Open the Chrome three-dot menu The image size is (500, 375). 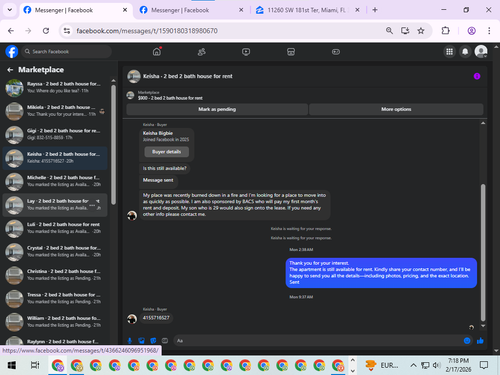[489, 31]
